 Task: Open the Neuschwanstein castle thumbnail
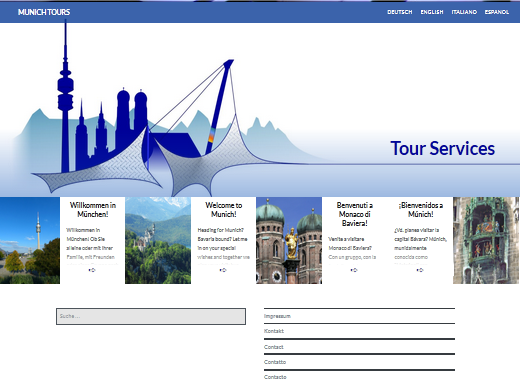coord(158,240)
